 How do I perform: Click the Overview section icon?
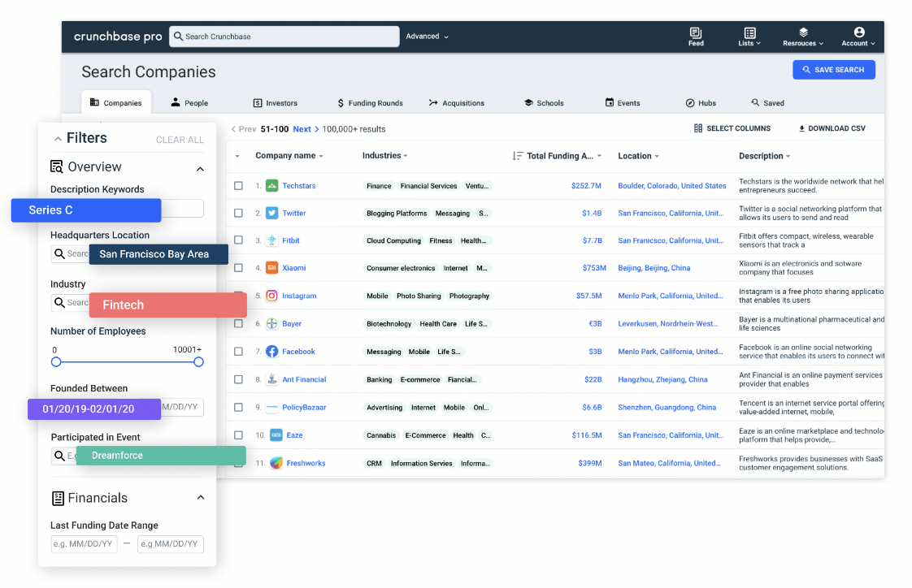(x=56, y=166)
